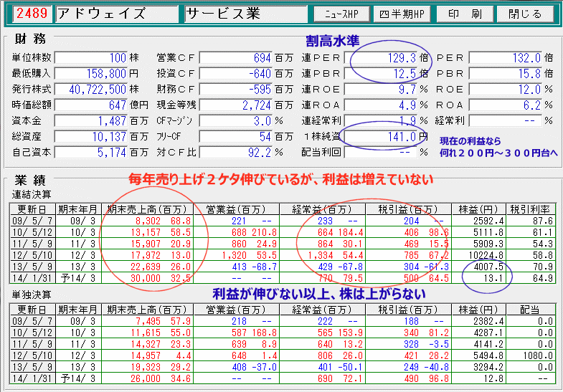The height and width of the screenshot is (392, 563).
Task: Click standalone sales cell 19,323
Action: click(x=148, y=367)
